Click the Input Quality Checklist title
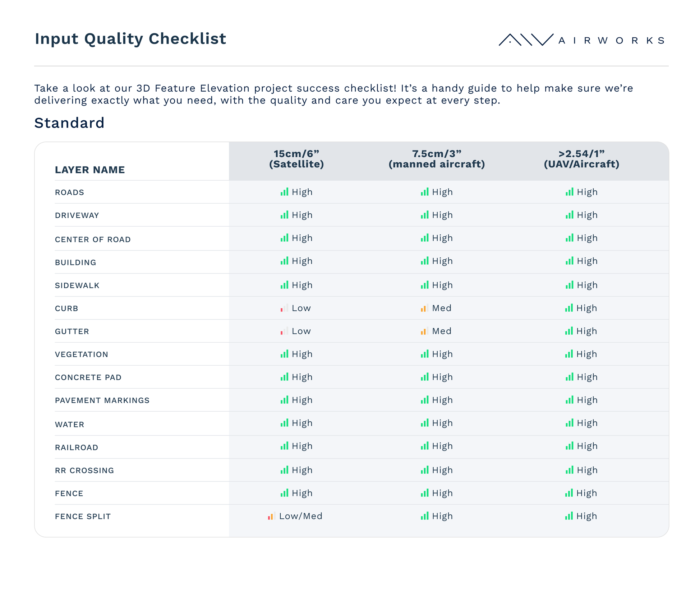This screenshot has width=700, height=601. [130, 39]
